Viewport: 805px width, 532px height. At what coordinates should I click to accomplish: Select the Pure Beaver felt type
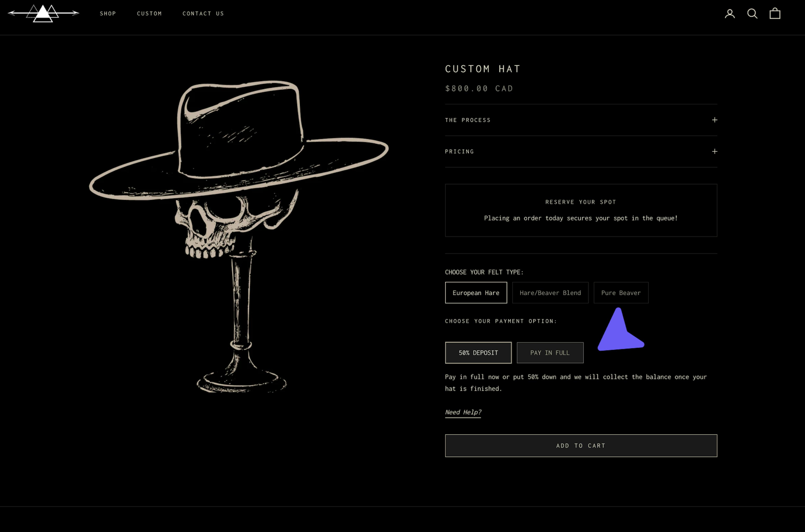pyautogui.click(x=621, y=292)
